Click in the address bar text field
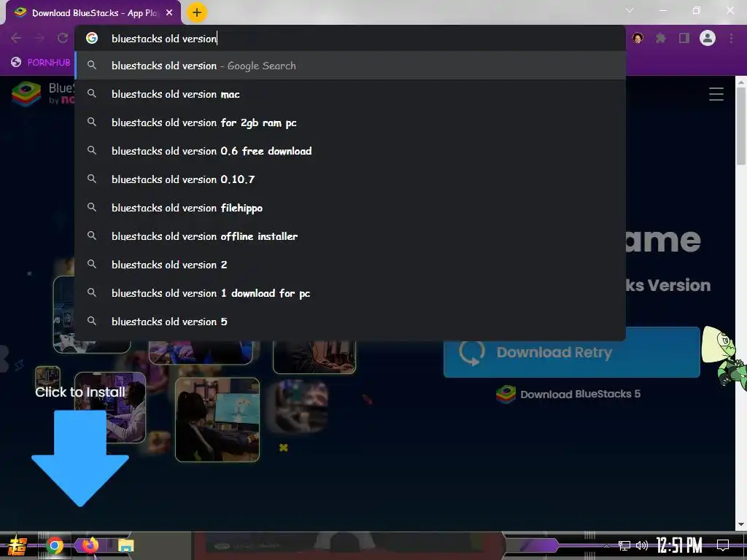The image size is (747, 560). [x=350, y=39]
